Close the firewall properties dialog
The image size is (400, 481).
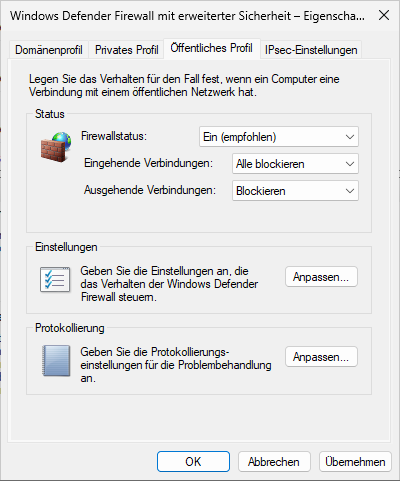point(384,15)
